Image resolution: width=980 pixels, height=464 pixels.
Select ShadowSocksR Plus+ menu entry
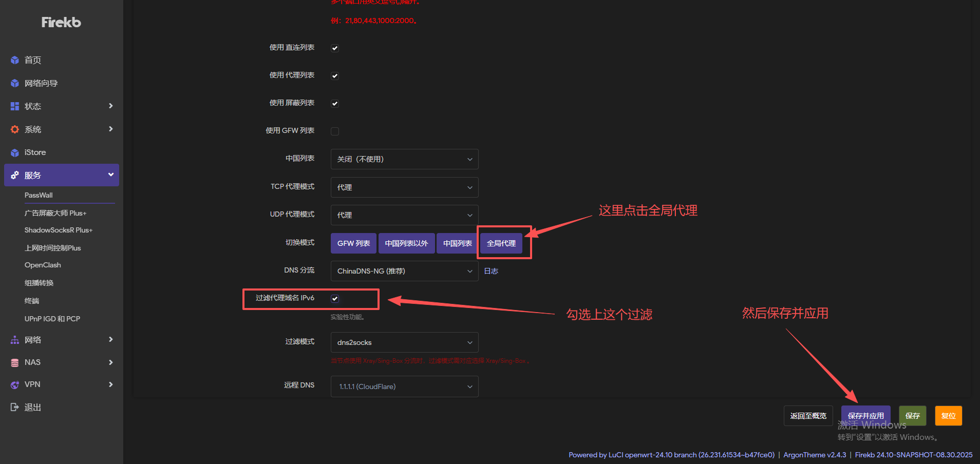pyautogui.click(x=59, y=230)
